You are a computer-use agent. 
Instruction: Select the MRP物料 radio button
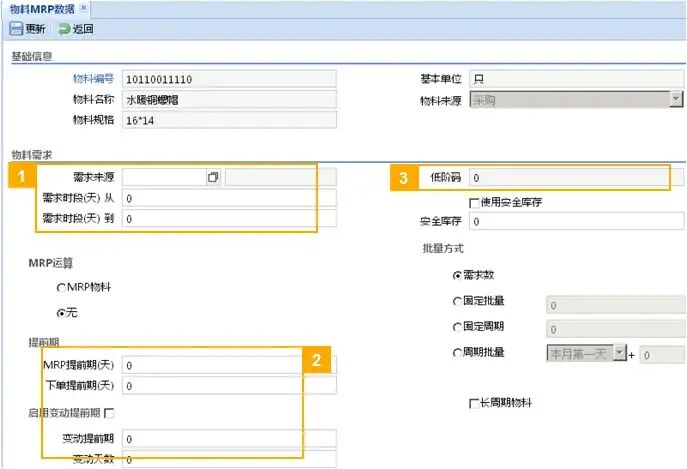tap(60, 288)
